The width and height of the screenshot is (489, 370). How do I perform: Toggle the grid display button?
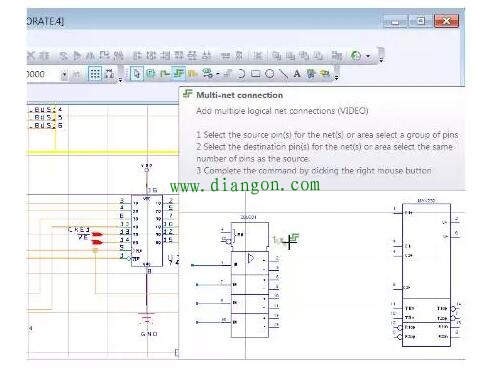[95, 74]
